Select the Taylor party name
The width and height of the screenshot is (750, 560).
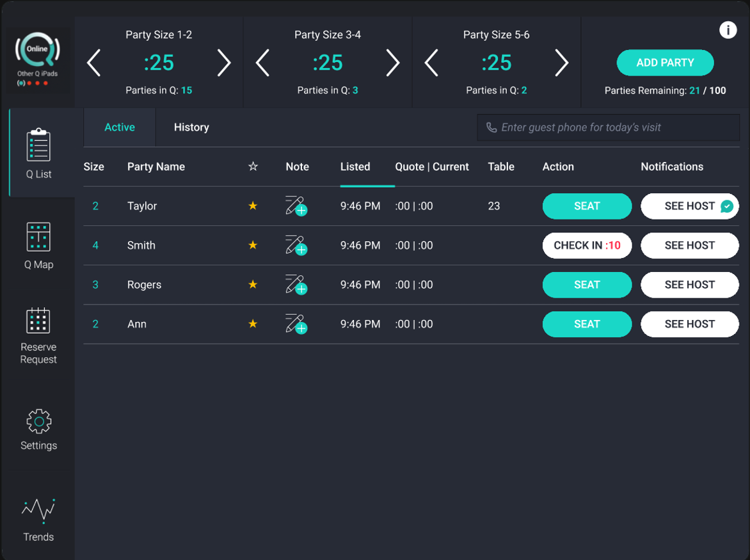[x=142, y=206]
